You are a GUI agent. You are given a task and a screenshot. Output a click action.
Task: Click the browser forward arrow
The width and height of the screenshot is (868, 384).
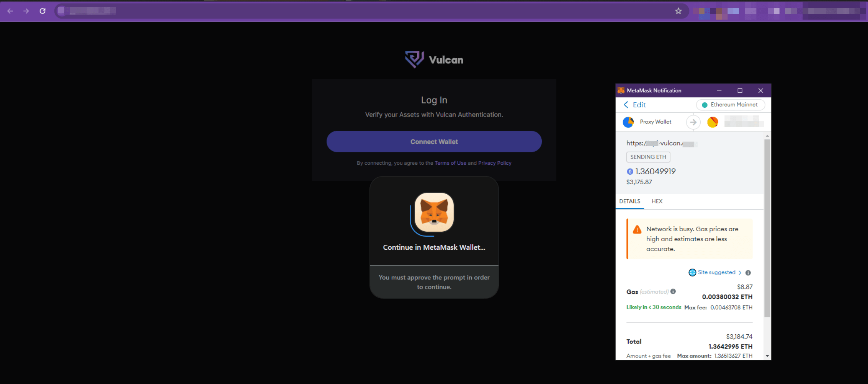pos(26,11)
